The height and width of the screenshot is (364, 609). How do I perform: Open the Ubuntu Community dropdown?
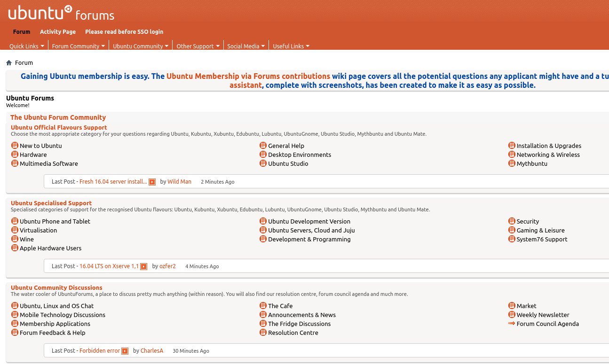141,46
